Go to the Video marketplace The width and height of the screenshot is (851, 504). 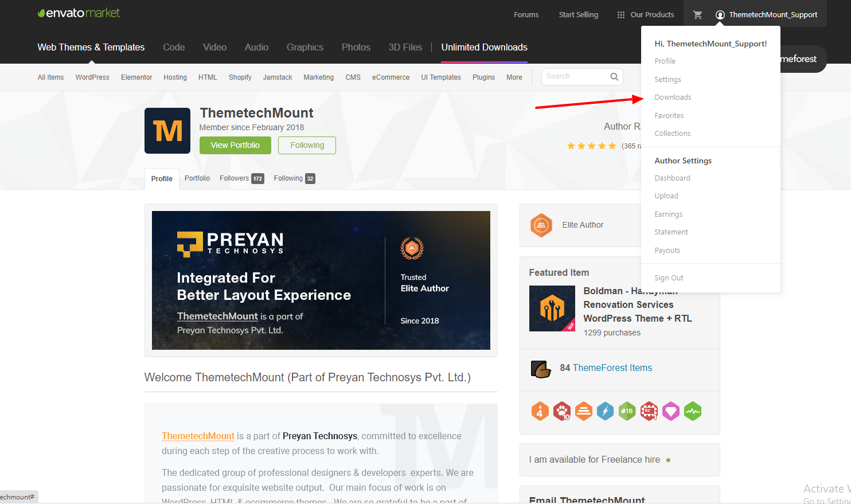214,48
